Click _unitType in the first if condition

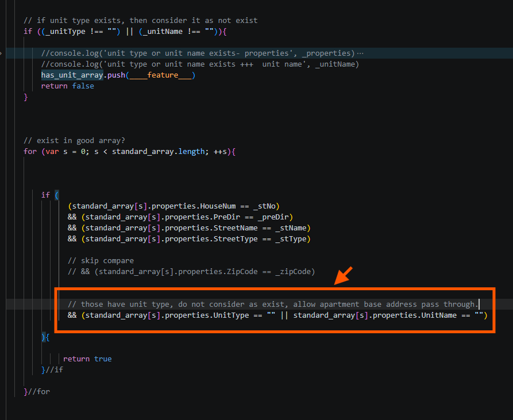65,32
